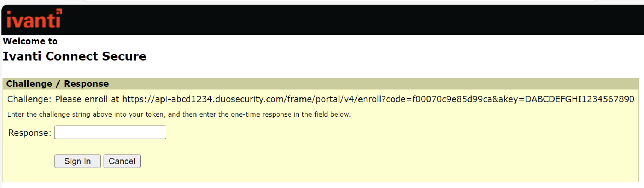Click the Response text input field
The height and width of the screenshot is (188, 644).
pyautogui.click(x=110, y=132)
